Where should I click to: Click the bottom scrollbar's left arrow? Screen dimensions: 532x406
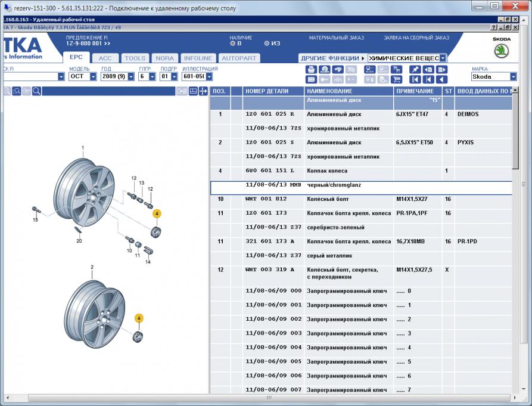[8, 398]
